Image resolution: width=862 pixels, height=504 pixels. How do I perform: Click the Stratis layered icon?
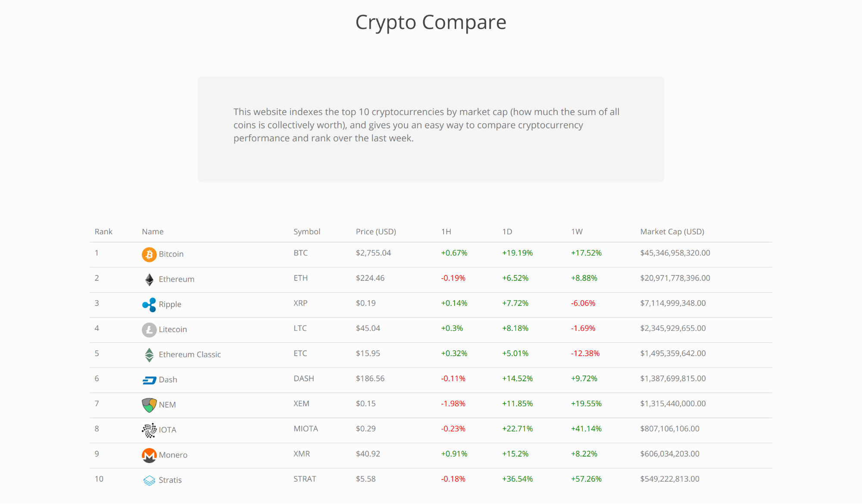click(149, 480)
